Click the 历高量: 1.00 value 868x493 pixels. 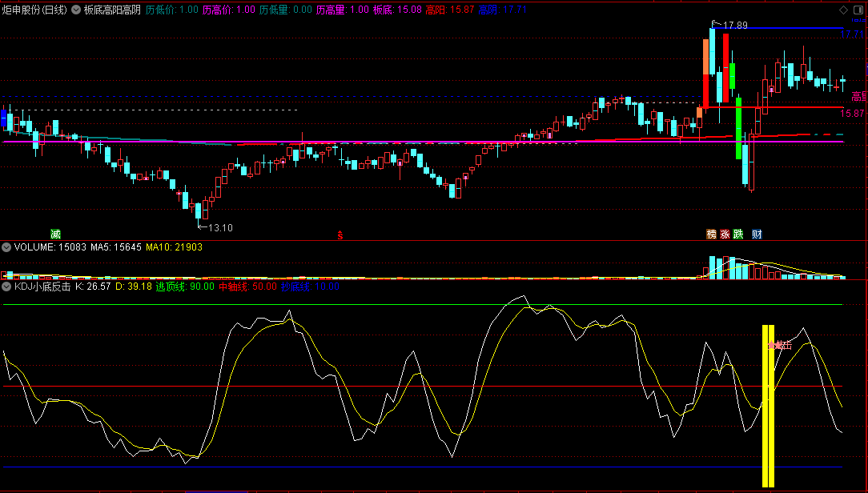343,10
